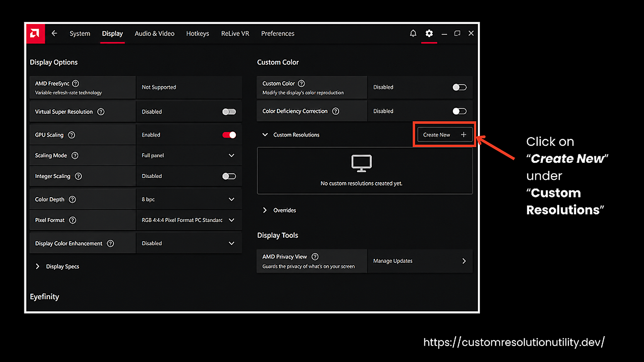Click the AMD logo home icon
This screenshot has height=362, width=644.
[35, 34]
